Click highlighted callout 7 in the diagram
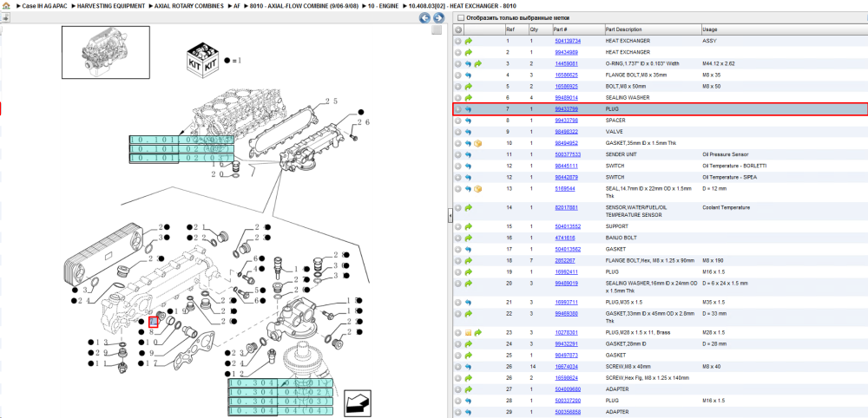868x418 pixels. pyautogui.click(x=154, y=322)
